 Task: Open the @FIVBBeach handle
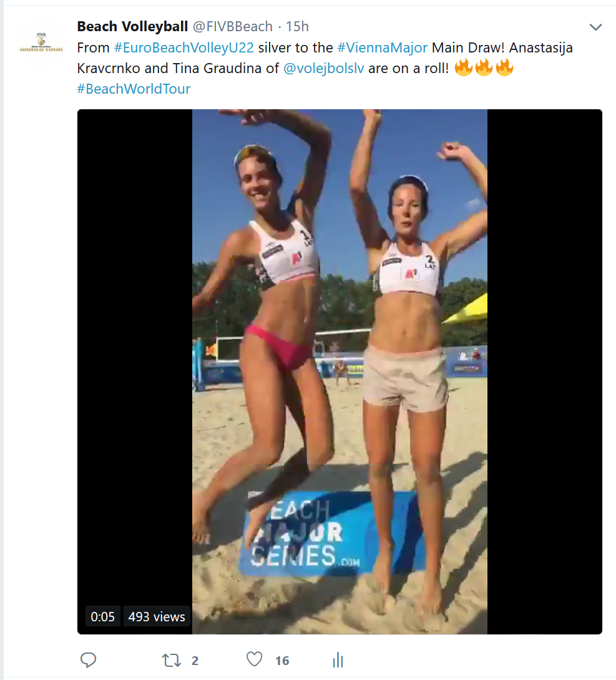233,26
